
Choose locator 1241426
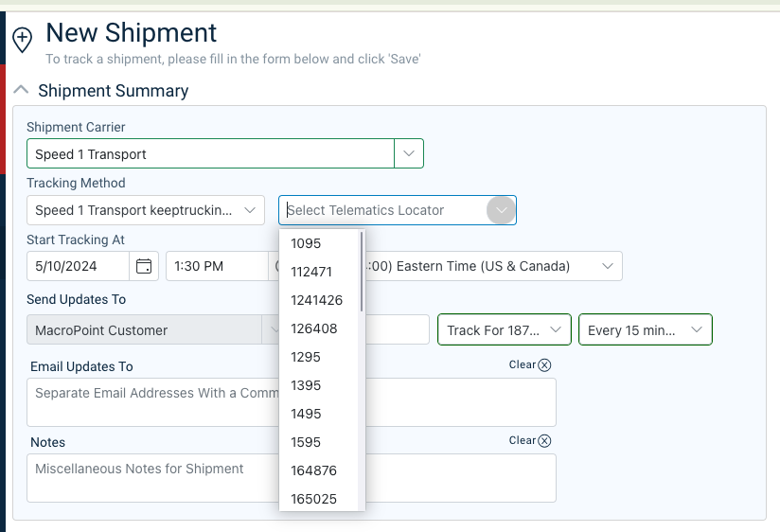[318, 300]
